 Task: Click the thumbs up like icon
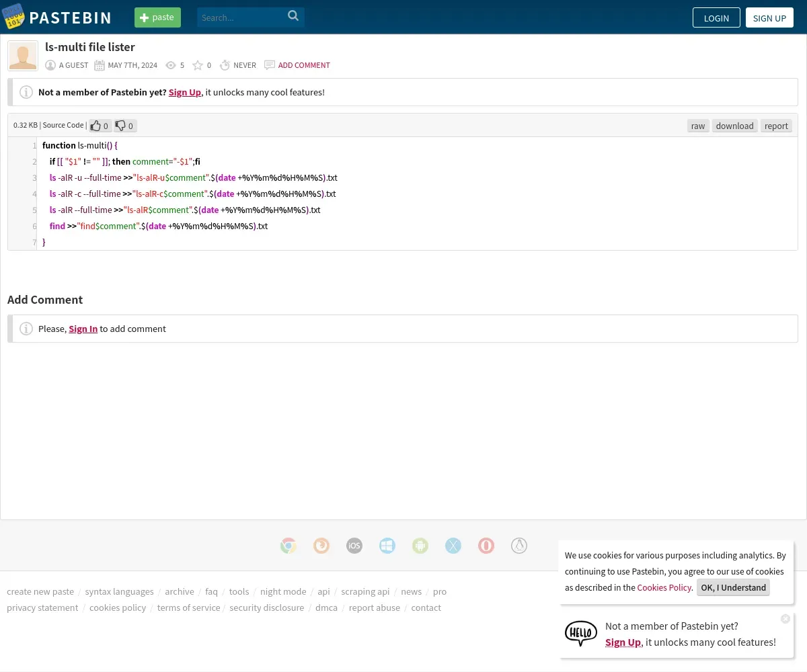[x=95, y=126]
